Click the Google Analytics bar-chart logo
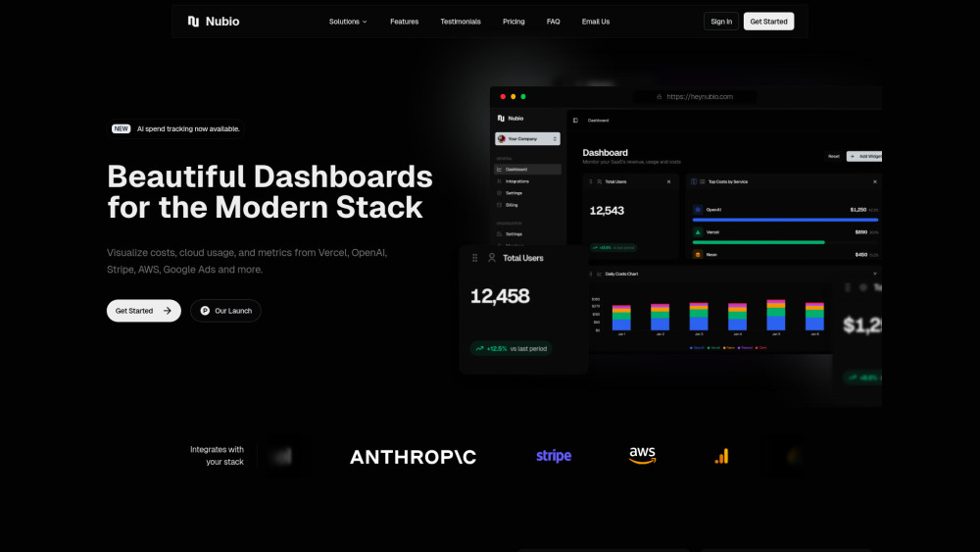 [x=721, y=456]
